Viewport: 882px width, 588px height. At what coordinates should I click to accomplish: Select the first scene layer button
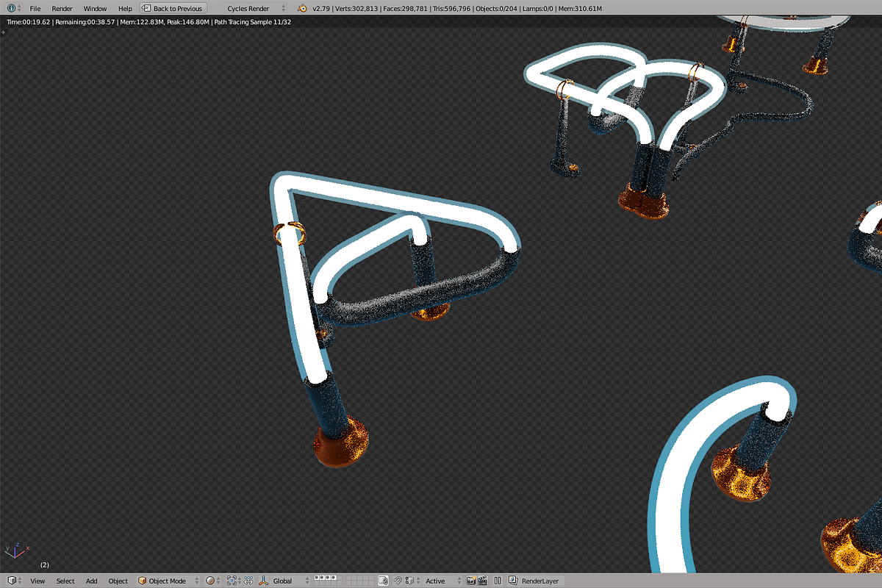(x=317, y=578)
